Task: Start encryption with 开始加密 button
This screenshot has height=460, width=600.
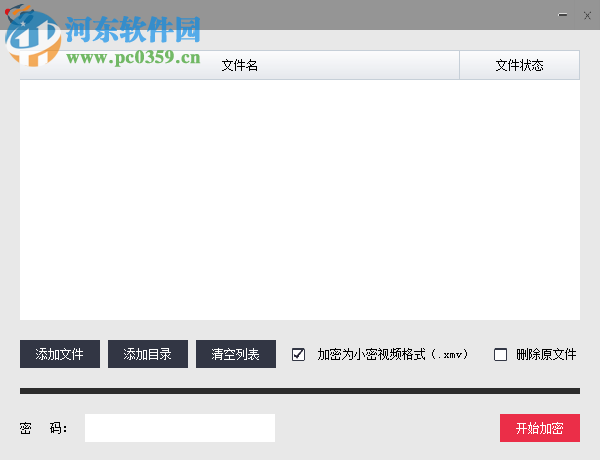Action: [540, 428]
